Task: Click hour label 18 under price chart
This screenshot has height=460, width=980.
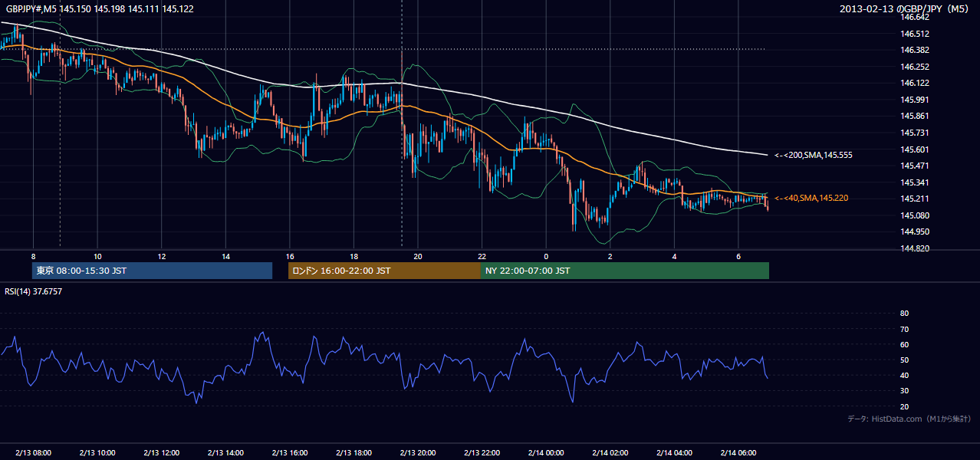Action: pyautogui.click(x=354, y=256)
